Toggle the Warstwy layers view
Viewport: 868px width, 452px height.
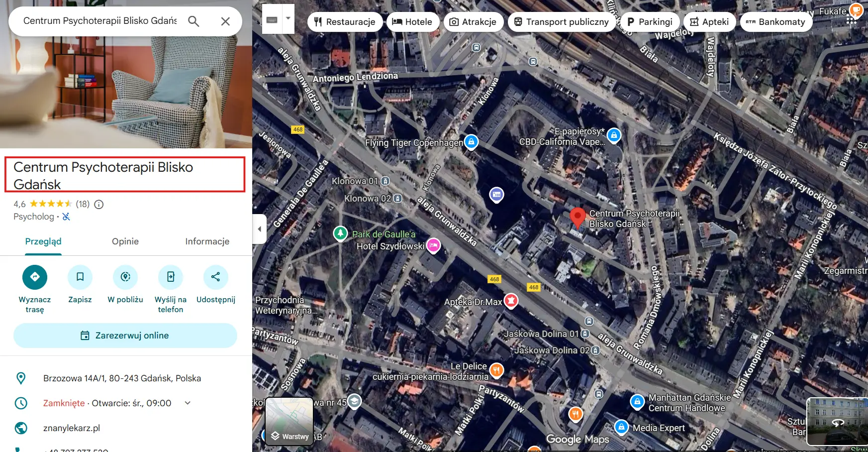pos(289,421)
